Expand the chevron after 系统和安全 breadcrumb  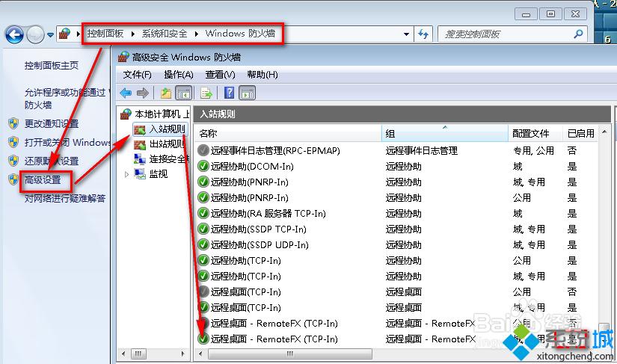pyautogui.click(x=197, y=34)
